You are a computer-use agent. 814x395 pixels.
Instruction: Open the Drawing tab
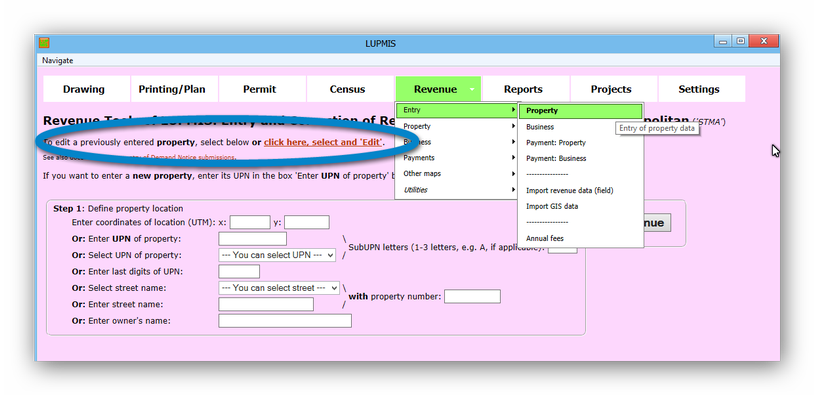point(86,89)
